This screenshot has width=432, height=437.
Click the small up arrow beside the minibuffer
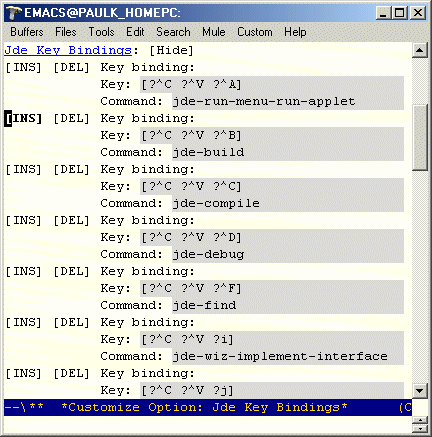[x=420, y=420]
